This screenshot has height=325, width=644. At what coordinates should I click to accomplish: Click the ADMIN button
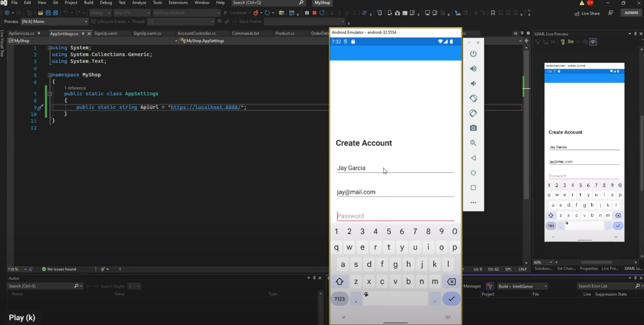pos(631,13)
